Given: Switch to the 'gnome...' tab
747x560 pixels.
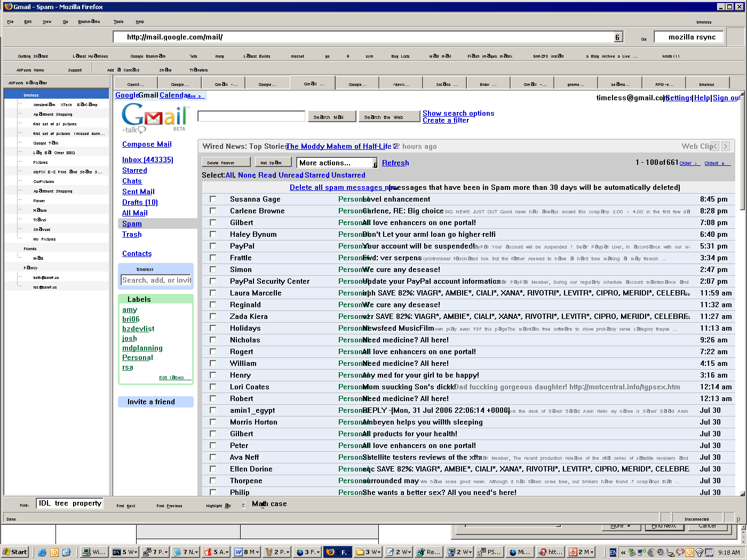Looking at the screenshot, I should [575, 83].
